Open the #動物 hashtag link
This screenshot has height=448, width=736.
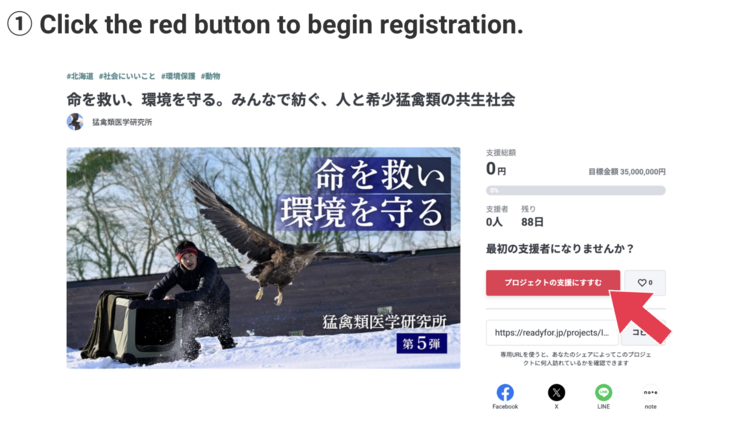coord(210,76)
